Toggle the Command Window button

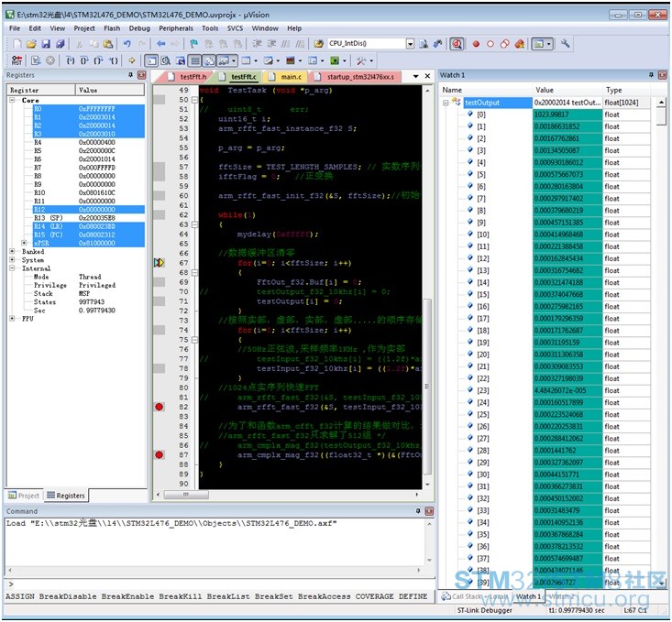click(x=151, y=60)
